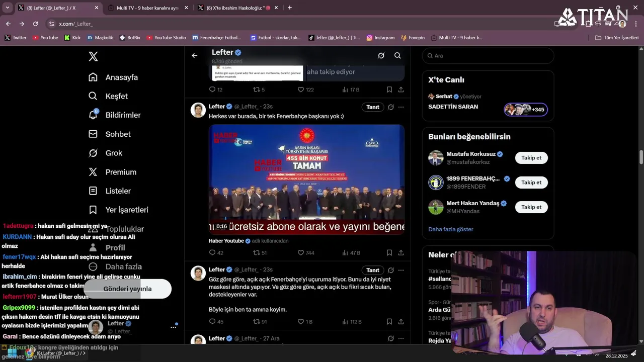This screenshot has width=644, height=362.
Task: Open Grok from the sidebar
Action: coord(105,153)
